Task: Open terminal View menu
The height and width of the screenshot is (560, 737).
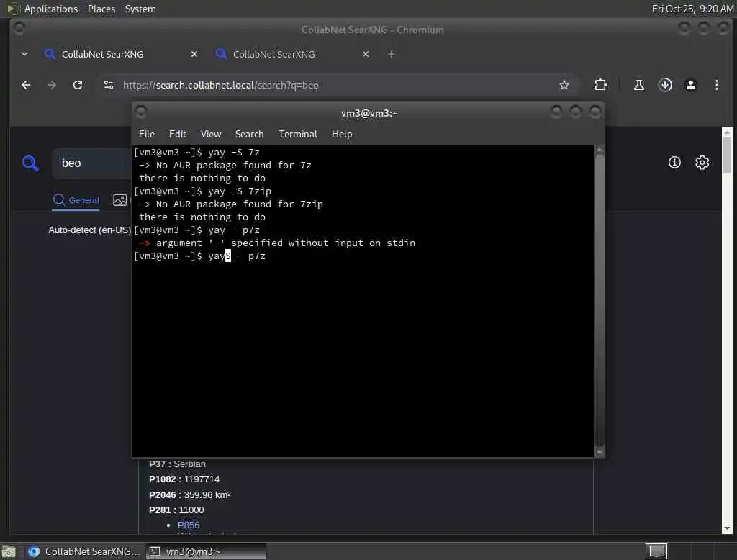Action: click(x=211, y=134)
